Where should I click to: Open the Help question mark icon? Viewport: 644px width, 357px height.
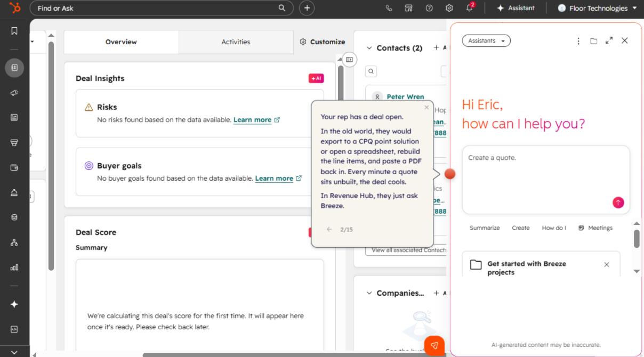[429, 8]
